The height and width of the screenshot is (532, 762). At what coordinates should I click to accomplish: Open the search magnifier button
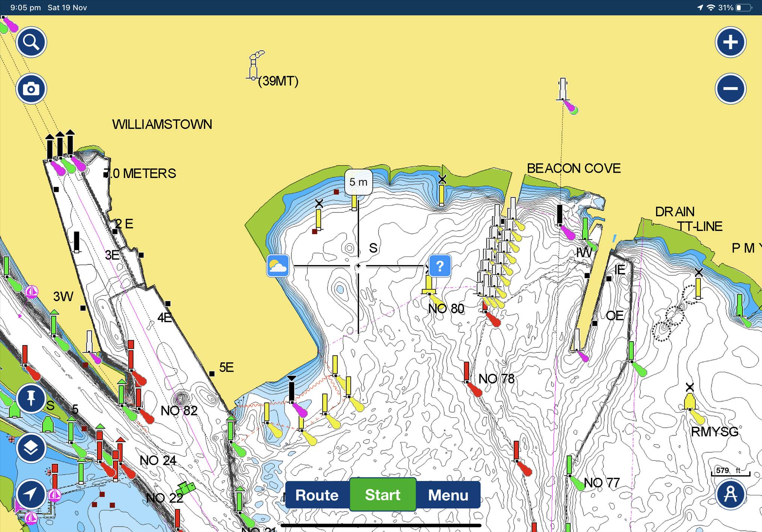31,42
